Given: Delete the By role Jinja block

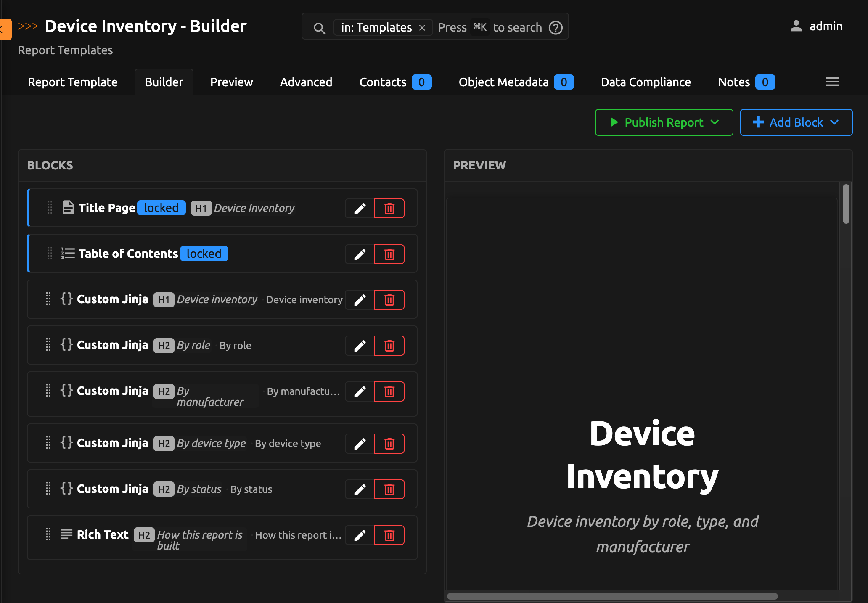Looking at the screenshot, I should click(x=389, y=346).
